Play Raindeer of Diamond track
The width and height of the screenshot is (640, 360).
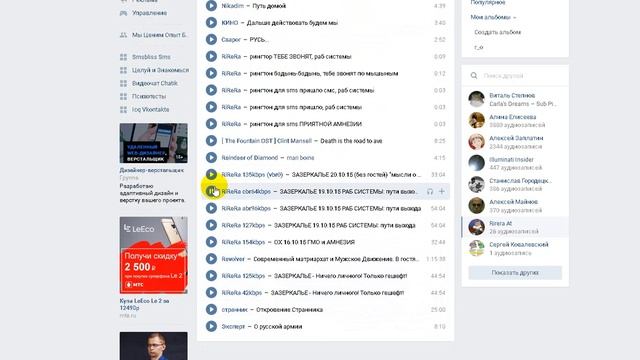click(x=211, y=158)
